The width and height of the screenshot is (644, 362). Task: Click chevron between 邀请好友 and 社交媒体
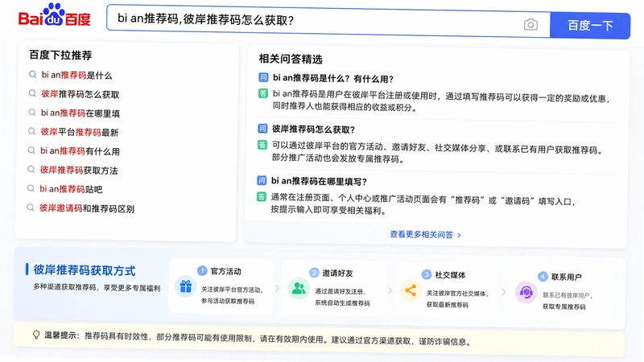coord(390,290)
